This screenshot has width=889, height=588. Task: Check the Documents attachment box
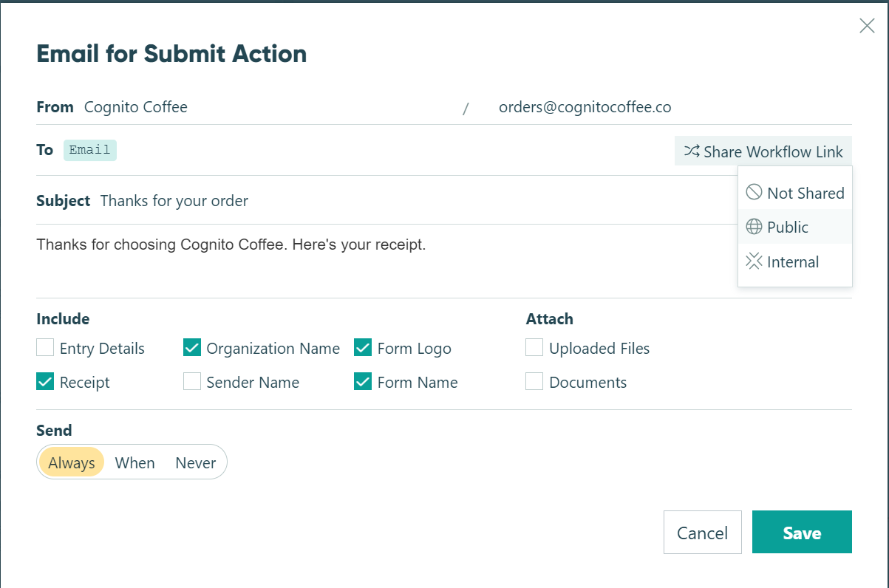tap(534, 381)
